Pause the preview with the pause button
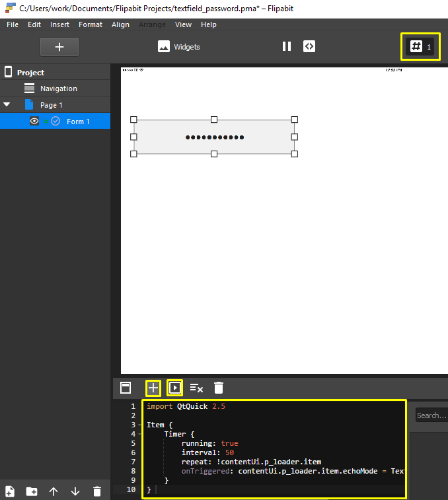 (x=287, y=46)
